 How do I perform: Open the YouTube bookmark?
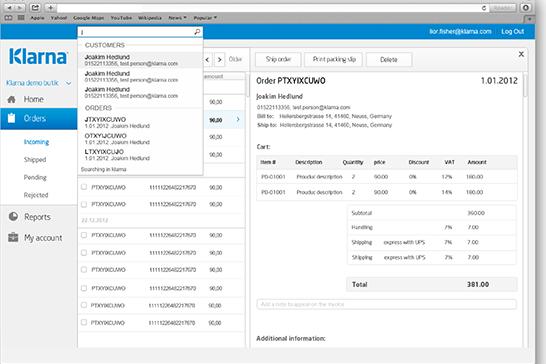pyautogui.click(x=121, y=18)
